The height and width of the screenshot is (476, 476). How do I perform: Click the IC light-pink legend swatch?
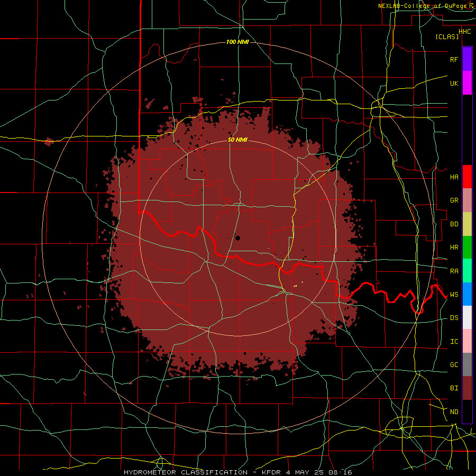467,341
